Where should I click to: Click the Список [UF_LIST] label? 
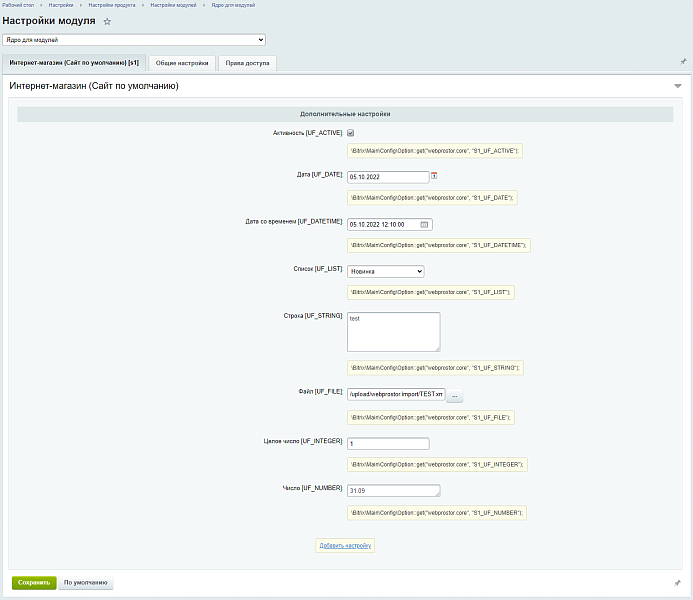[x=318, y=269]
